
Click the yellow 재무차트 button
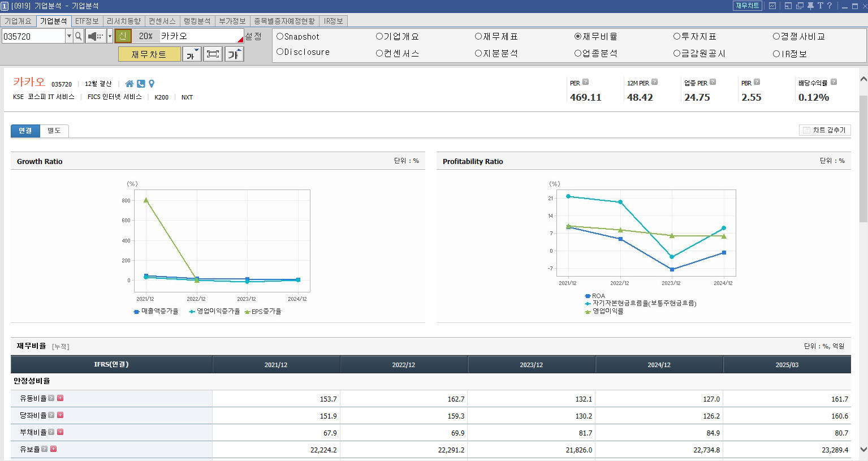[149, 54]
